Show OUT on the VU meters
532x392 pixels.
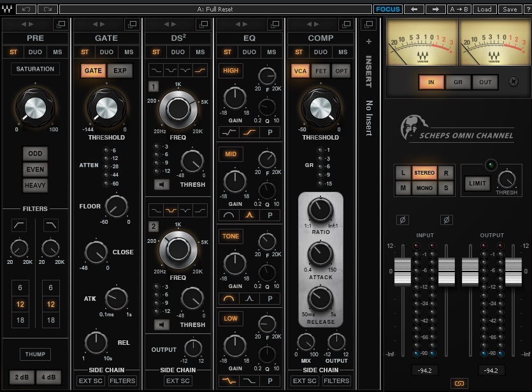485,82
